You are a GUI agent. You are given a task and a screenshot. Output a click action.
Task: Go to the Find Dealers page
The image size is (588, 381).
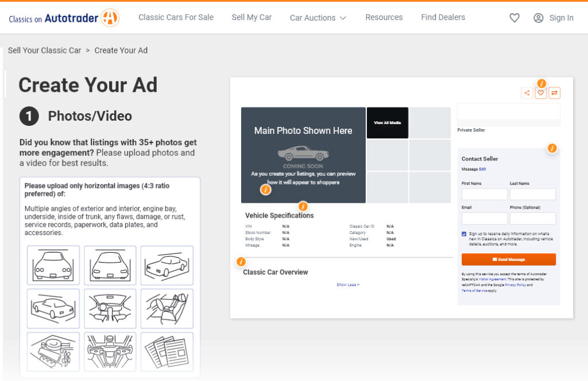(443, 17)
